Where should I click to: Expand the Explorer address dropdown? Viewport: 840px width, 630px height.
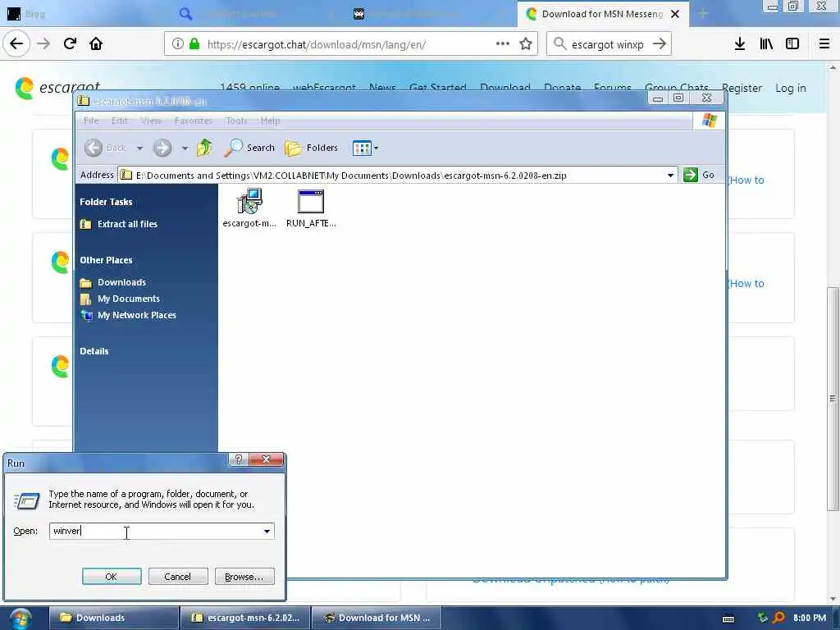pyautogui.click(x=670, y=176)
